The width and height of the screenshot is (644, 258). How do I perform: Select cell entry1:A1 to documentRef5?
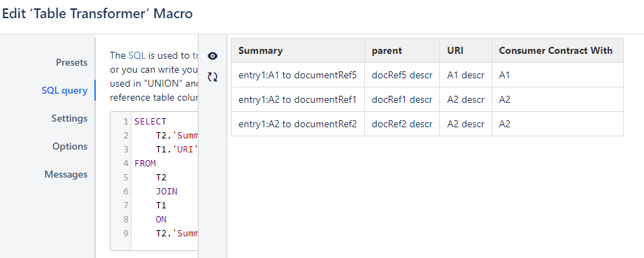(x=298, y=76)
